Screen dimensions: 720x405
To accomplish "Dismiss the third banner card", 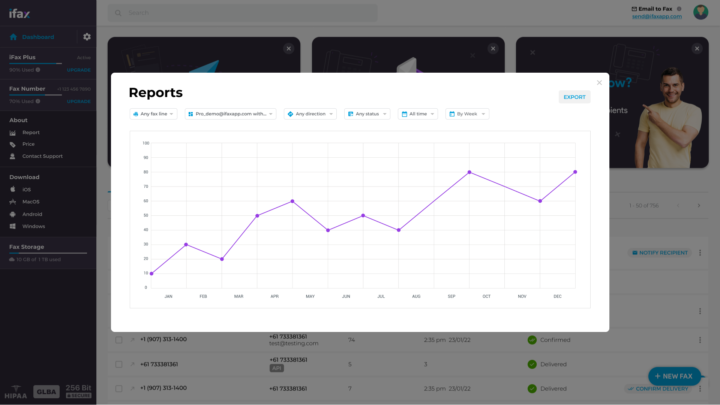I will (x=697, y=49).
